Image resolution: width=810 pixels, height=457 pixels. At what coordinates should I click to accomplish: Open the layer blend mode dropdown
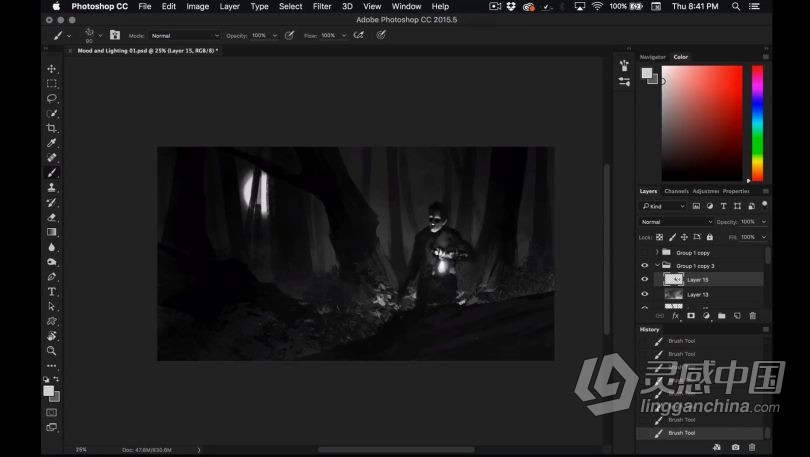point(676,222)
